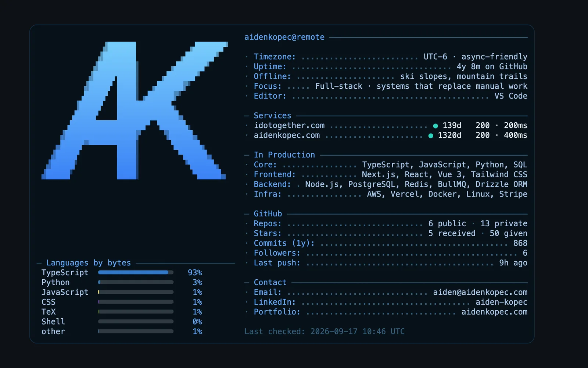Click the green status dot for idotogether.com
This screenshot has height=368, width=588.
pos(435,126)
